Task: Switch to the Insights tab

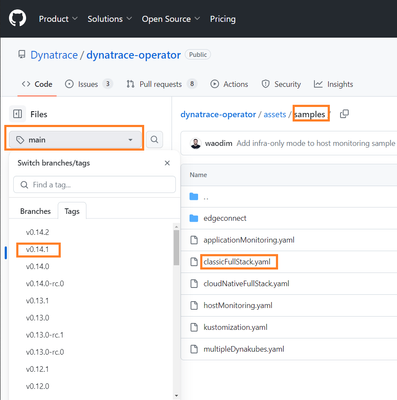Action: [x=333, y=84]
